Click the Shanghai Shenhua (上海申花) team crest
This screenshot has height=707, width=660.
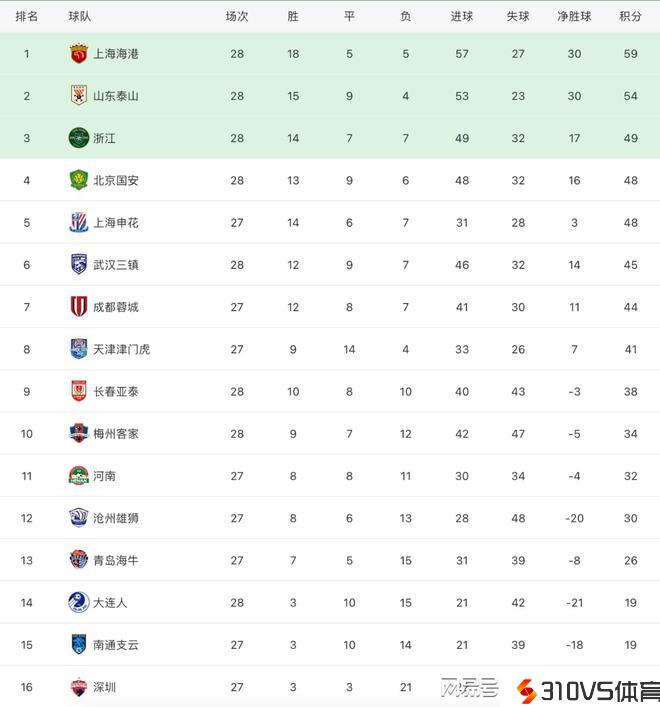79,223
